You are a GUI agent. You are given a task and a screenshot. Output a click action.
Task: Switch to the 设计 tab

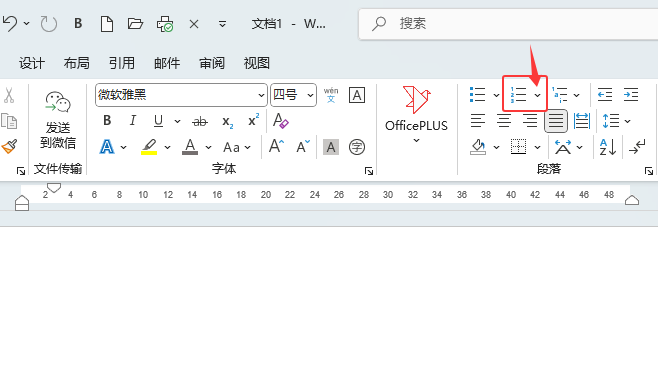click(x=31, y=63)
